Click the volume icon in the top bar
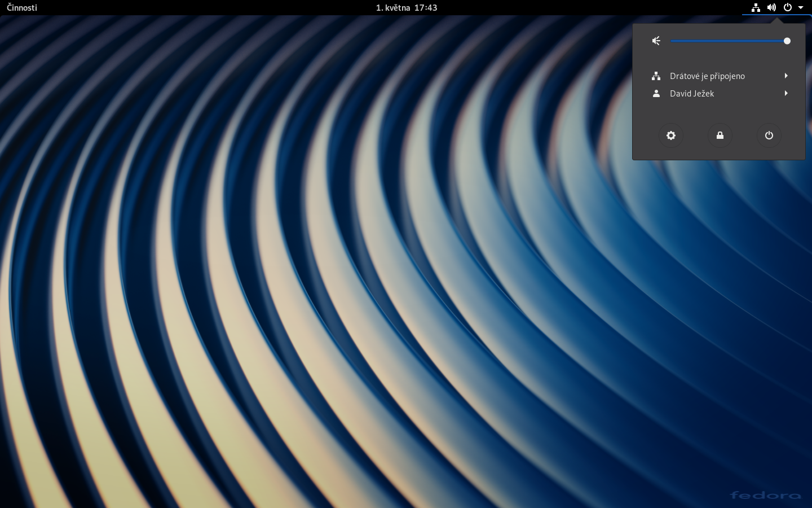 (772, 7)
